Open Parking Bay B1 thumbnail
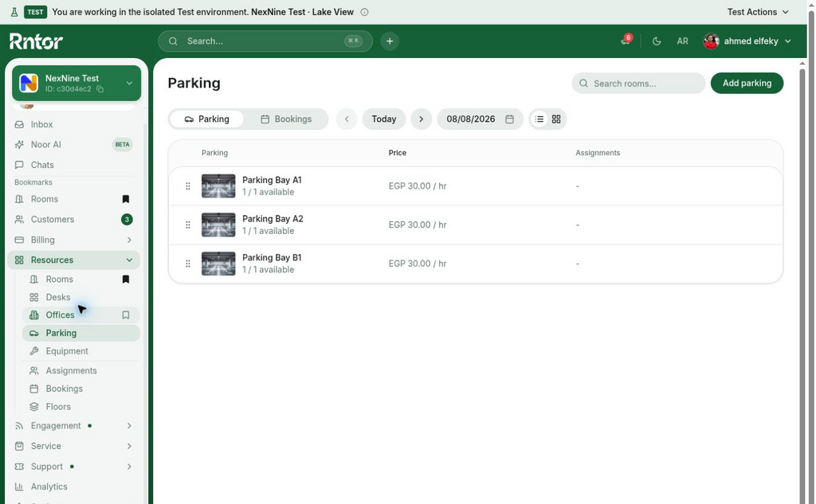This screenshot has width=816, height=504. [218, 264]
